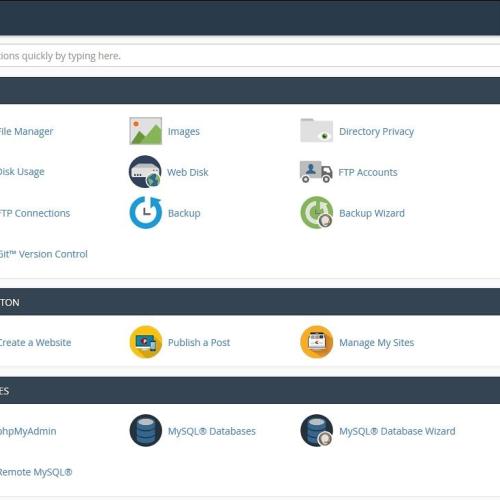This screenshot has width=500, height=500.
Task: Click the Directory Privacy folder icon
Action: (316, 130)
